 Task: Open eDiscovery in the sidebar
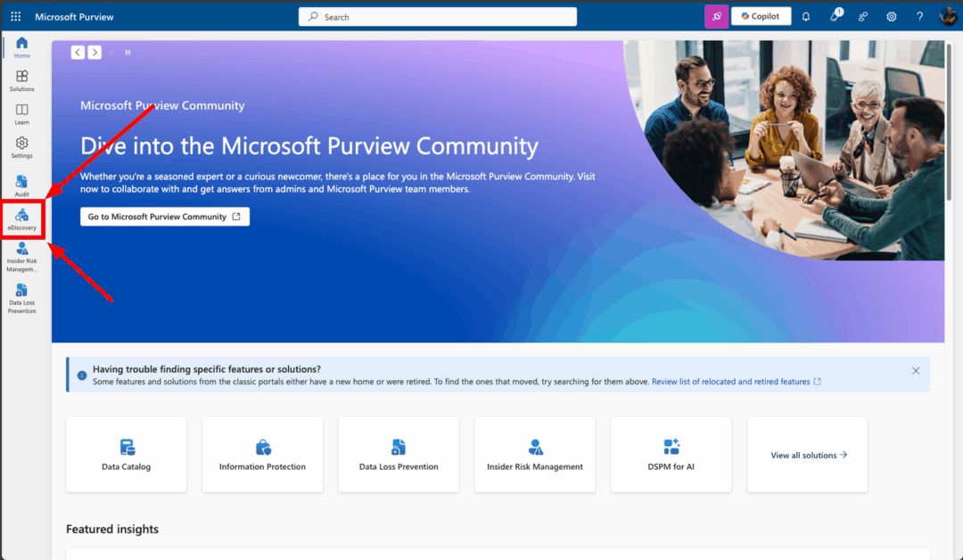point(22,218)
